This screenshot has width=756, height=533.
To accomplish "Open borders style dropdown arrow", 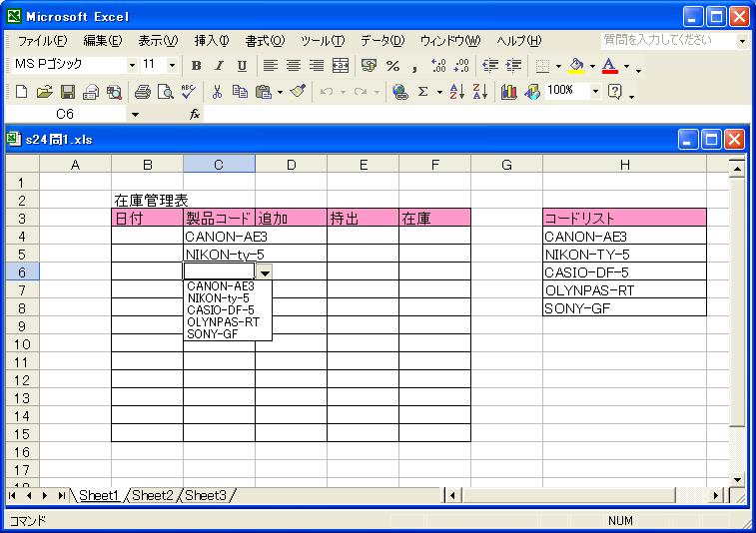I will 558,66.
